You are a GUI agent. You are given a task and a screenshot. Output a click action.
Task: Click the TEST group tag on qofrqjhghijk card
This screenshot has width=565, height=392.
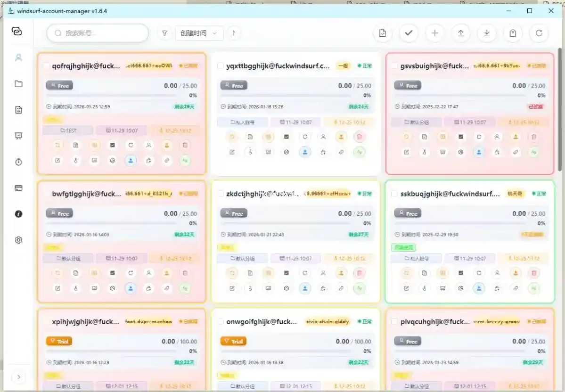tap(68, 131)
